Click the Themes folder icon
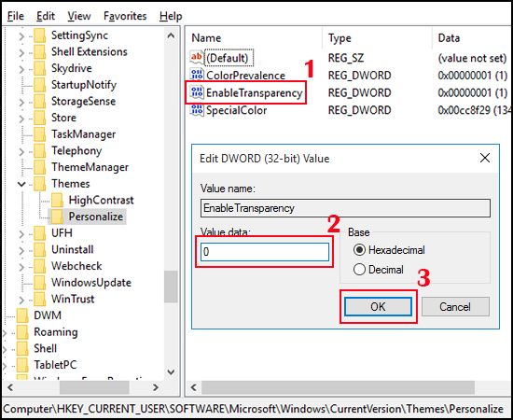This screenshot has height=420, width=513. [x=40, y=184]
